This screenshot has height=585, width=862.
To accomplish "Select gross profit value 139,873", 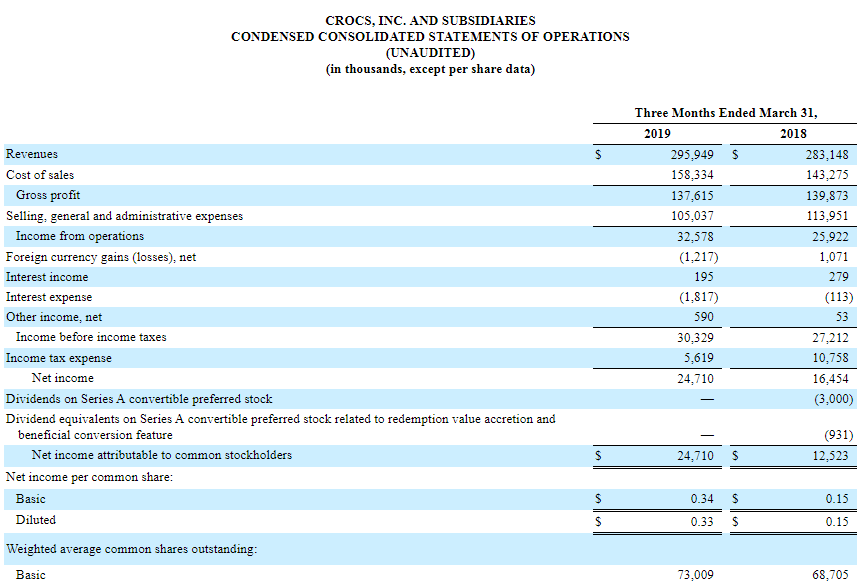I will click(x=827, y=196).
